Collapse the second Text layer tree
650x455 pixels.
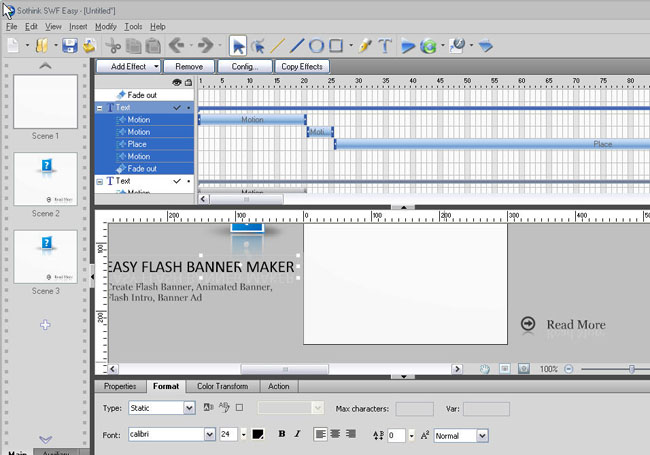point(99,182)
